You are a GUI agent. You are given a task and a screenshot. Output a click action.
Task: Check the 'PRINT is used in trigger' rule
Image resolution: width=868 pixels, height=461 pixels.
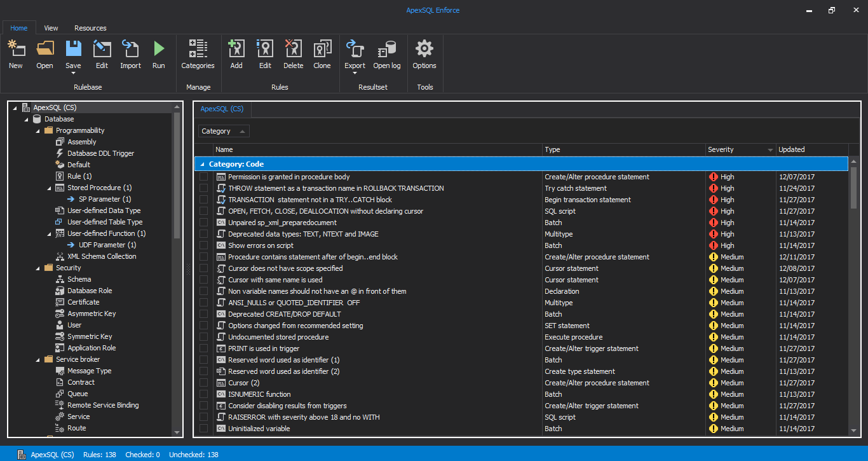tap(203, 348)
